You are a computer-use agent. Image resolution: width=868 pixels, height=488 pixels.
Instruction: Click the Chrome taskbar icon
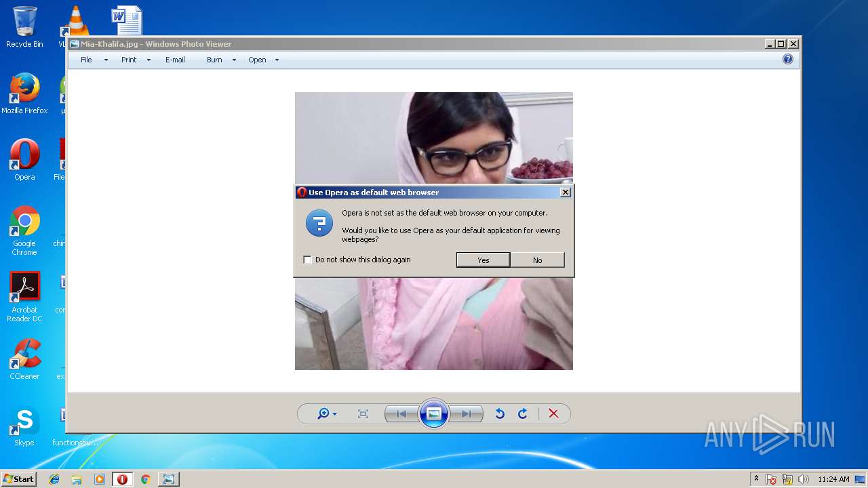tap(145, 479)
